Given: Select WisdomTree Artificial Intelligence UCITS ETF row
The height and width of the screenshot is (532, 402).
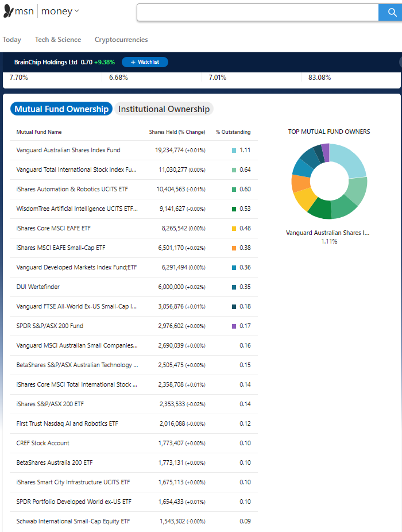Looking at the screenshot, I should (134, 209).
